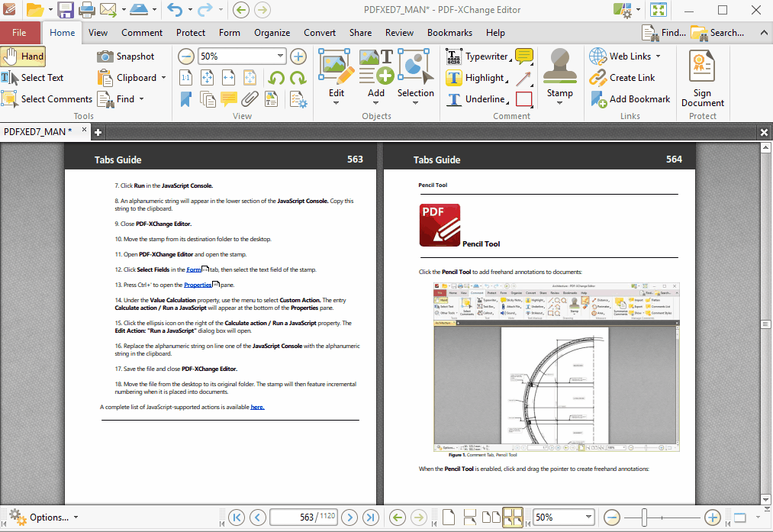Select the red Rectangle annotation tool
Image resolution: width=773 pixels, height=532 pixels.
click(524, 99)
